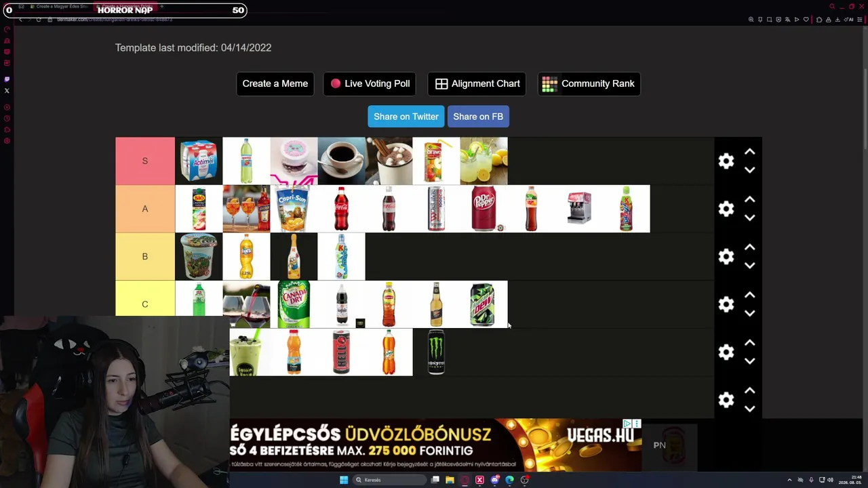Image resolution: width=868 pixels, height=488 pixels.
Task: Select the Canada Dry item in C tier
Action: click(294, 304)
